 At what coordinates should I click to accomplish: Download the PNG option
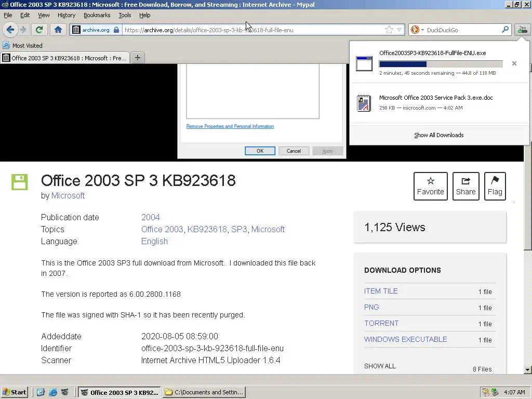pos(371,307)
